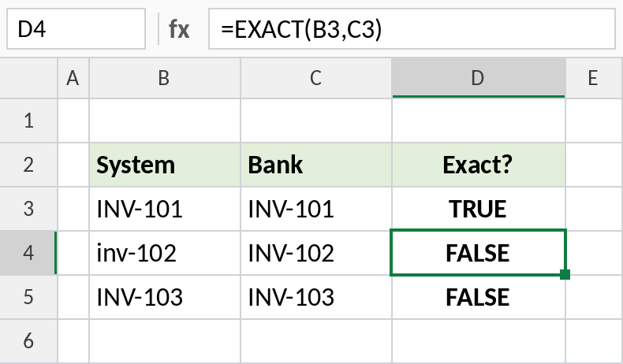Viewport: 623px width, 364px height.
Task: Click the Name Box showing D4
Action: point(76,29)
